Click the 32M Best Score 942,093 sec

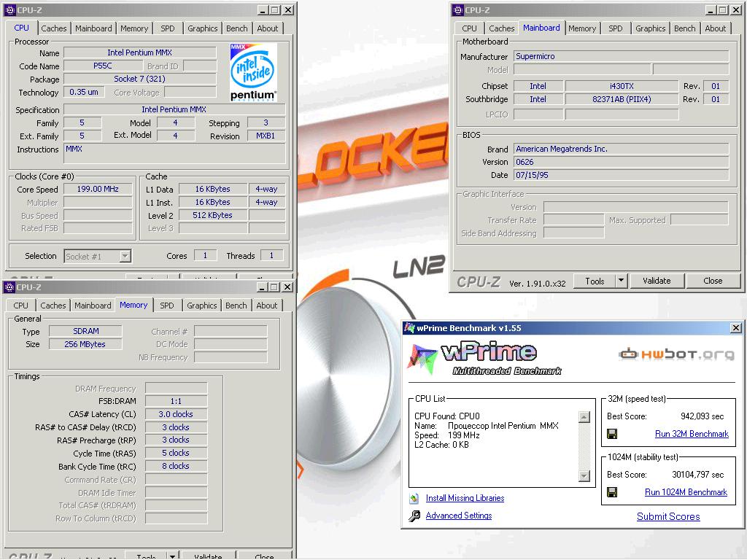[703, 416]
